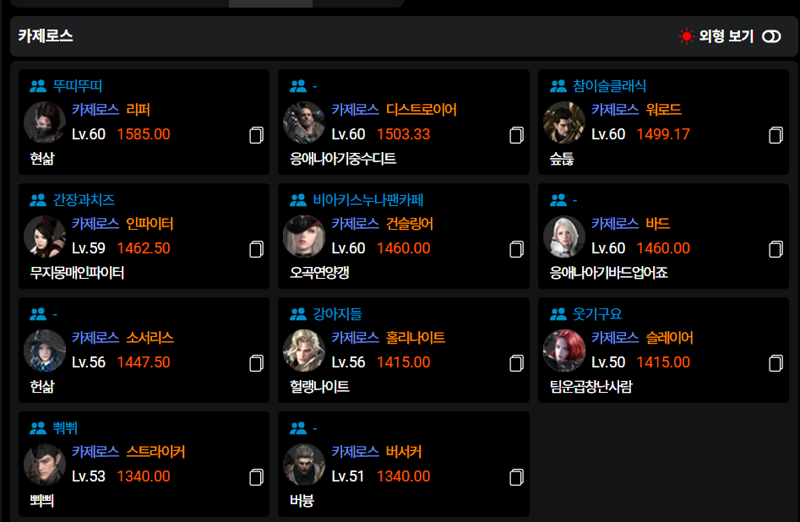The image size is (800, 522).
Task: Open guild link 참이슬클래식
Action: point(609,86)
